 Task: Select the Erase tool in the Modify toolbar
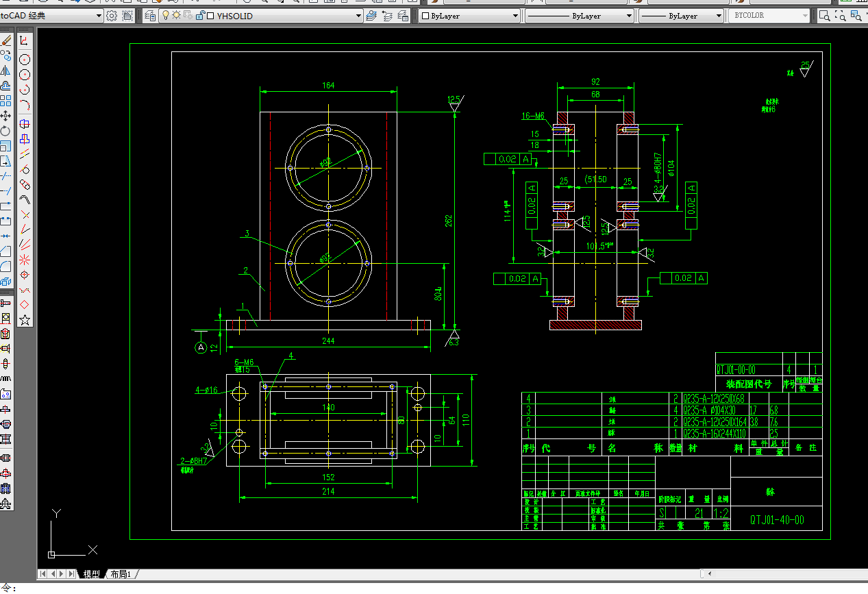pos(5,40)
